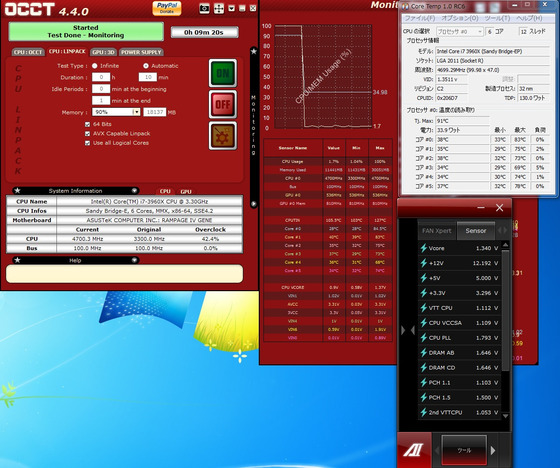The height and width of the screenshot is (468, 560).
Task: Click the sensor list scrollbar thumb
Action: click(505, 310)
